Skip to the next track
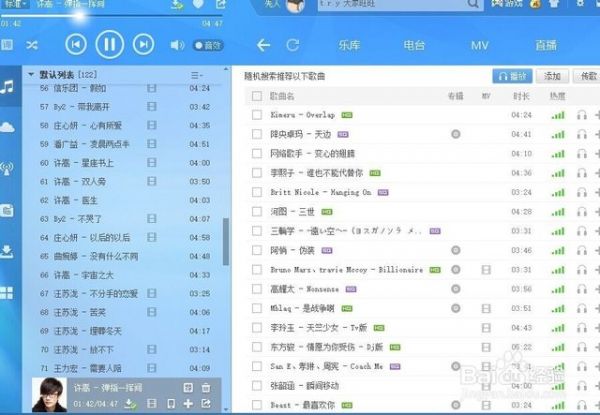Screen dimensions: 600x415 point(144,44)
